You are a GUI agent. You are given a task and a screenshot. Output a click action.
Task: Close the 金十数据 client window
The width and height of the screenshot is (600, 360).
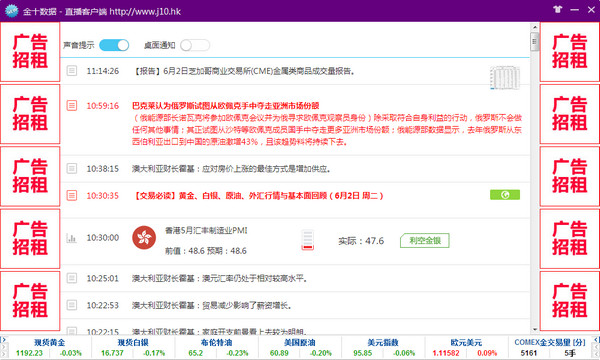591,10
